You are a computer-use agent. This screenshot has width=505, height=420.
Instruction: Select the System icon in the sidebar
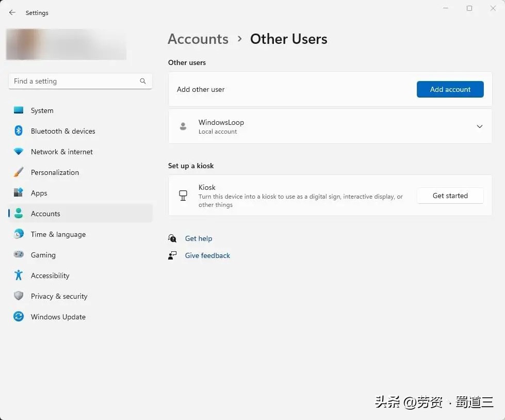pyautogui.click(x=19, y=110)
